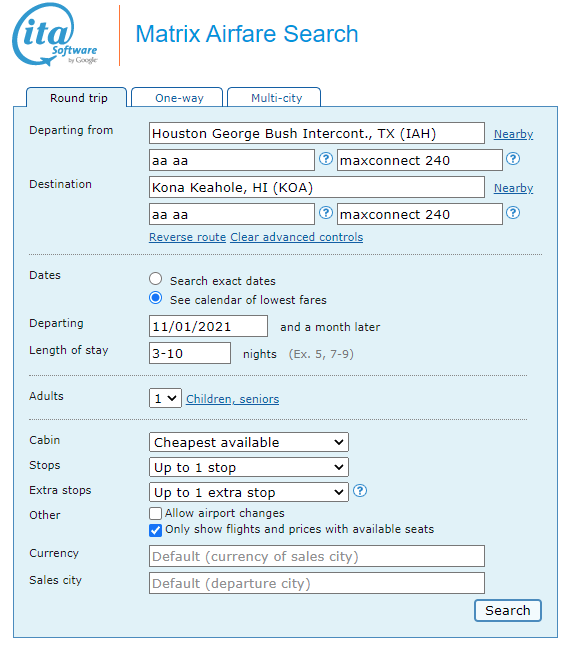
Task: Uncheck Only show flights with available seats
Action: tap(155, 530)
